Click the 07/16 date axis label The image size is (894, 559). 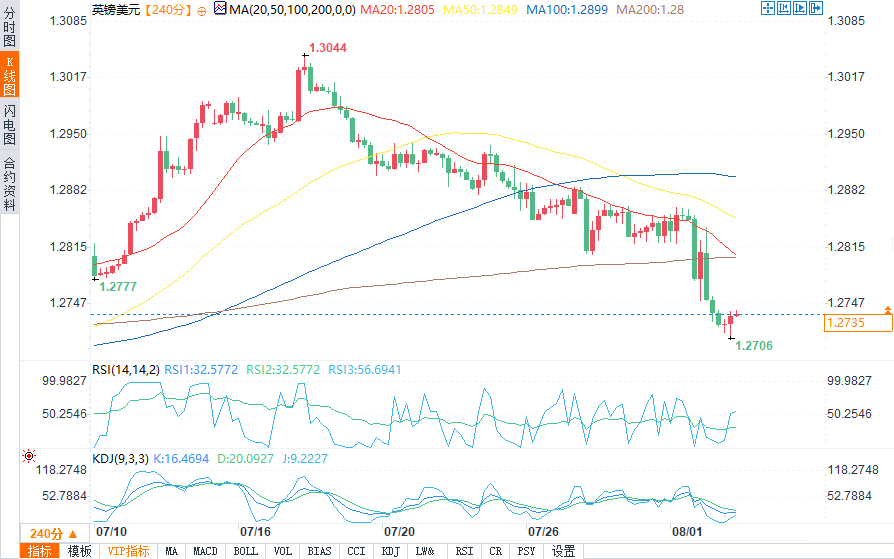tap(255, 532)
